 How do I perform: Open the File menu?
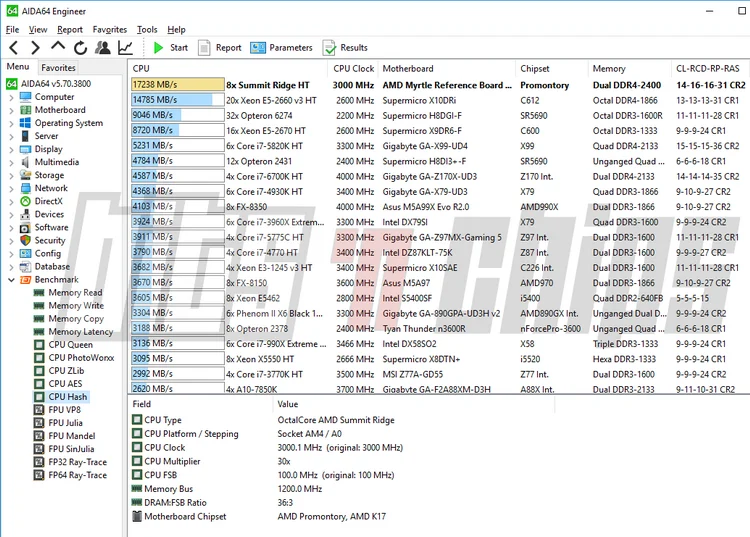pyautogui.click(x=12, y=30)
